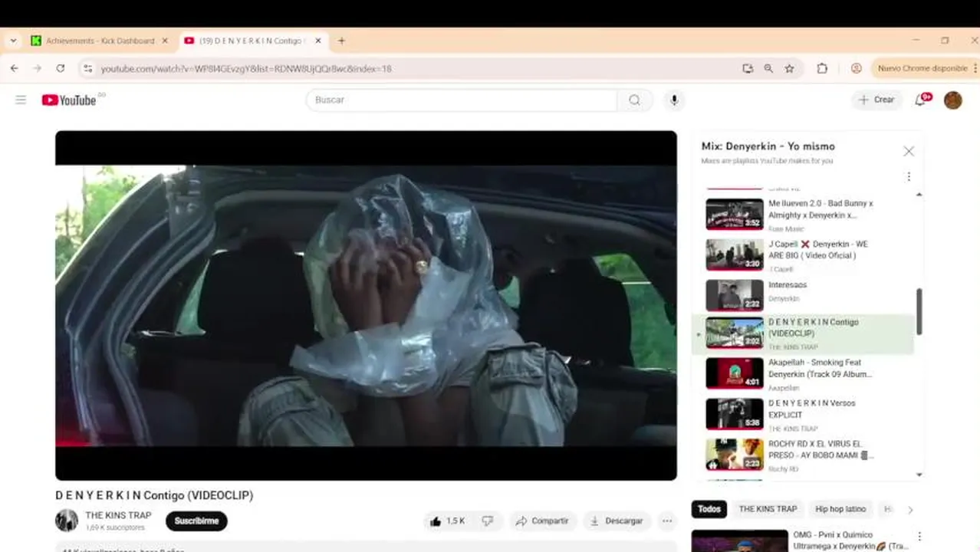Screen dimensions: 980x552
Task: Like the video
Action: click(447, 521)
